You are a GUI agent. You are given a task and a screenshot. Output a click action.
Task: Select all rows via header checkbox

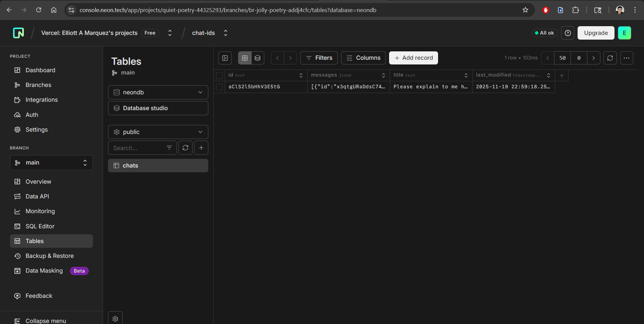pyautogui.click(x=219, y=75)
